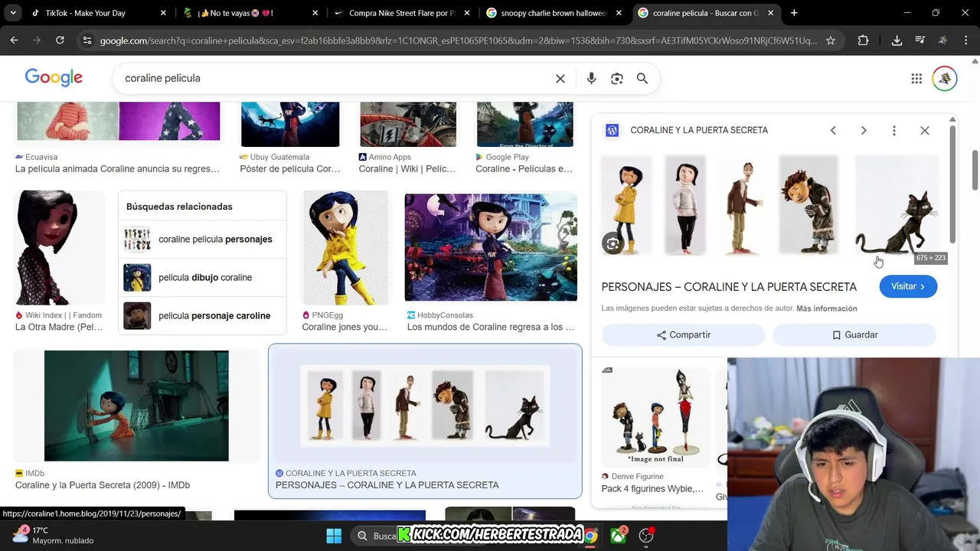Open Chrome downloads

tap(897, 41)
